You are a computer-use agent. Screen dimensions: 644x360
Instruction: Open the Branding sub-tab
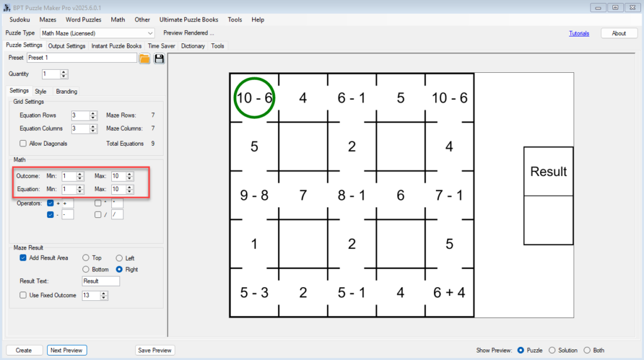click(x=67, y=92)
